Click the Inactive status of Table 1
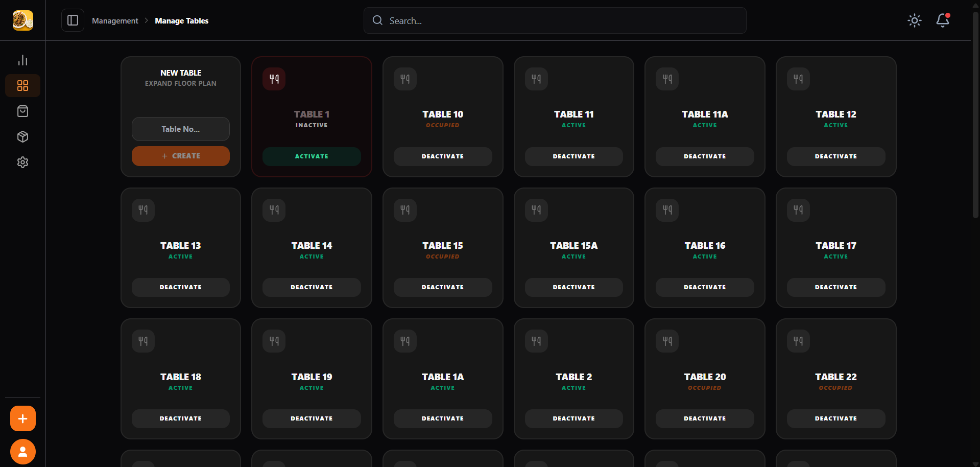Viewport: 980px width, 467px height. pyautogui.click(x=312, y=125)
